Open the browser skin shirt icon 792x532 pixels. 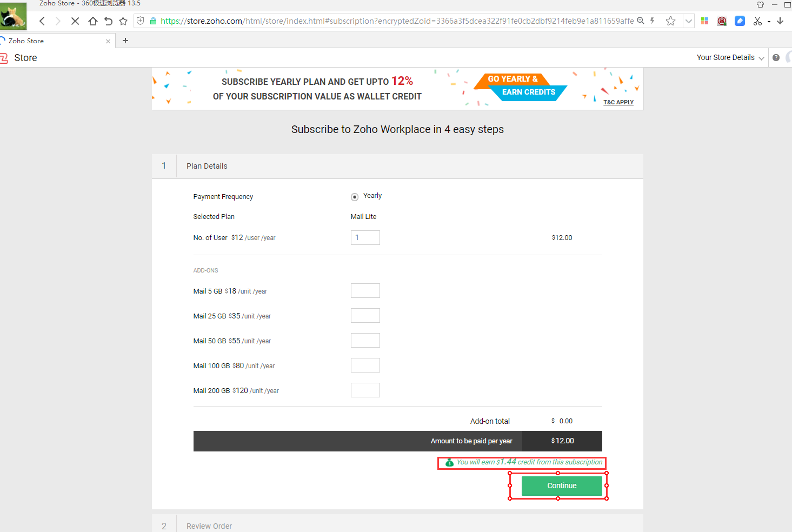point(761,4)
